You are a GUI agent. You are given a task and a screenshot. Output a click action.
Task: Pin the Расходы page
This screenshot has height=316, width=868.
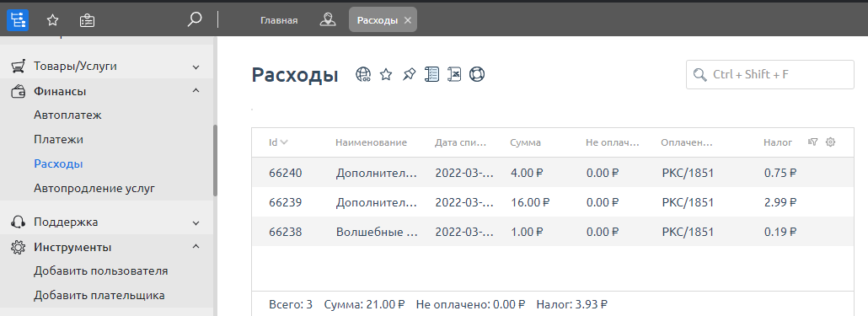pos(409,74)
